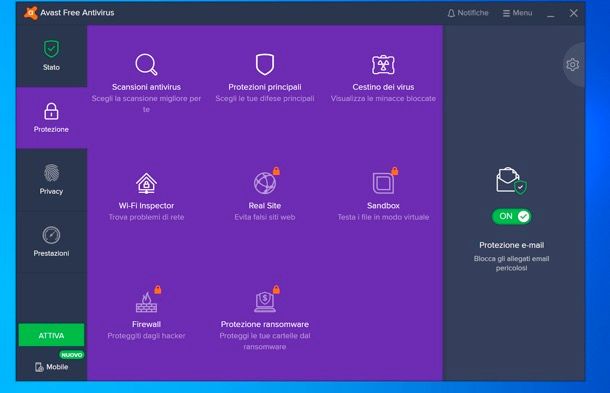Screen dimensions: 610x393
Task: Click 'Scegli le tue difese principali' text
Action: point(265,99)
